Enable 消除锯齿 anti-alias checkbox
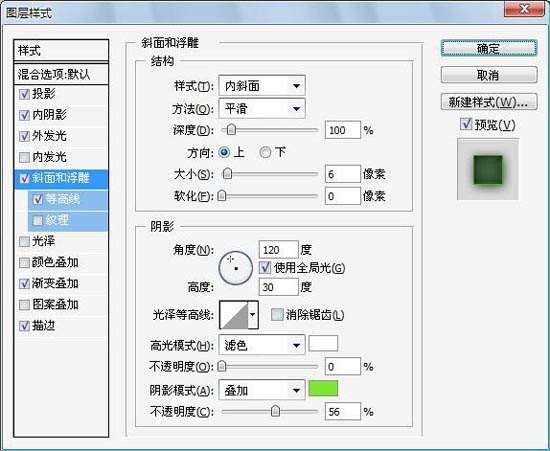550x451 pixels. (277, 315)
